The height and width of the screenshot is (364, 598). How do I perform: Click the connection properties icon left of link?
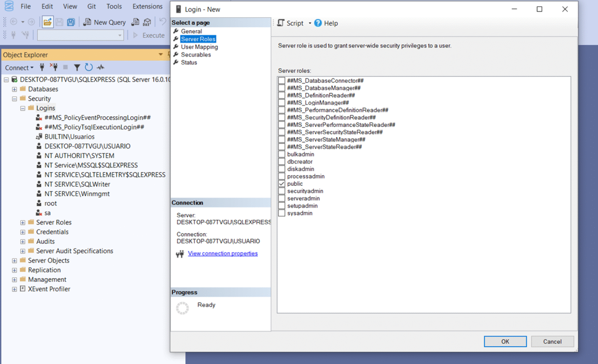tap(180, 254)
